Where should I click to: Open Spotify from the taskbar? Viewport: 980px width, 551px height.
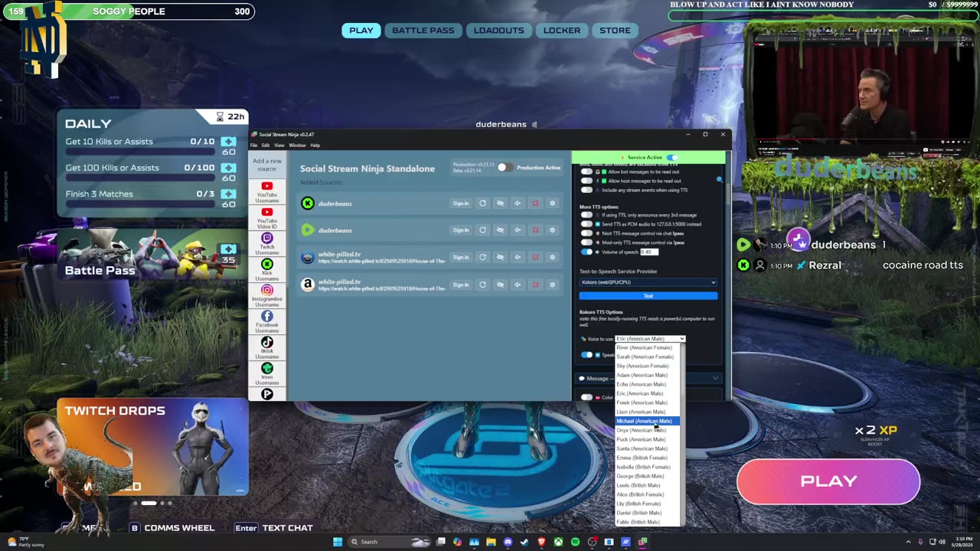(575, 542)
